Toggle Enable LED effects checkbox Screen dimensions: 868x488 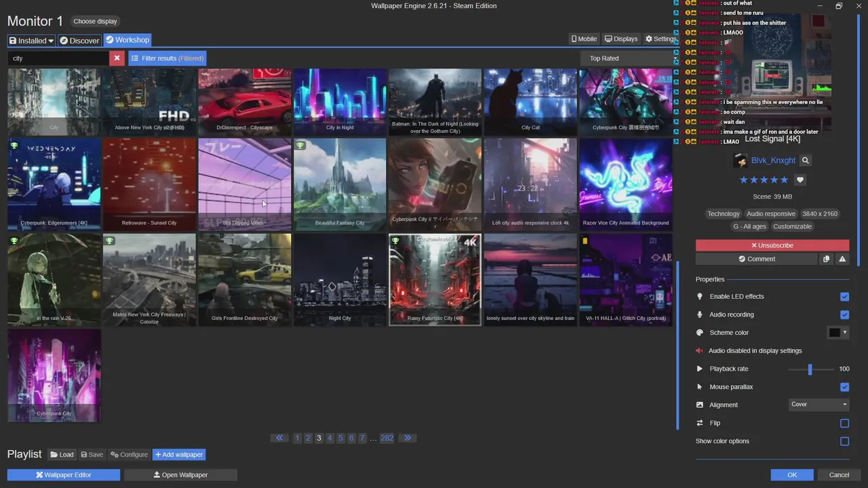pyautogui.click(x=844, y=297)
